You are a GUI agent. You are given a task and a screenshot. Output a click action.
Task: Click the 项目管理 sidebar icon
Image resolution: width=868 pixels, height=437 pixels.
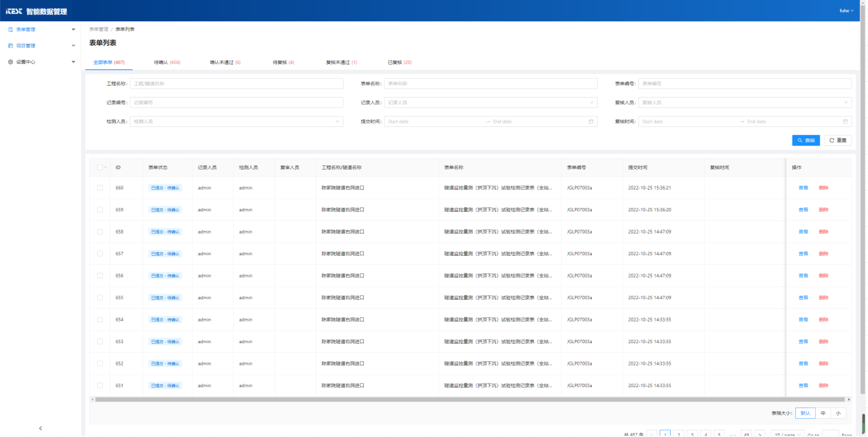point(10,46)
